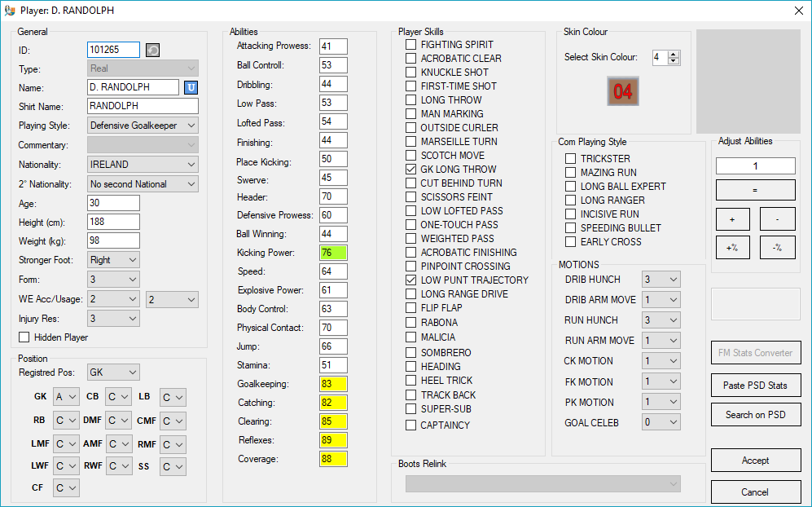
Task: Enable the Hidden Player checkbox
Action: click(24, 337)
